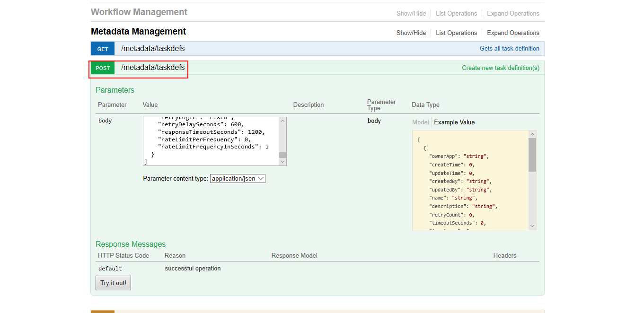The image size is (644, 313).
Task: Switch to the Example Value tab
Action: [454, 122]
